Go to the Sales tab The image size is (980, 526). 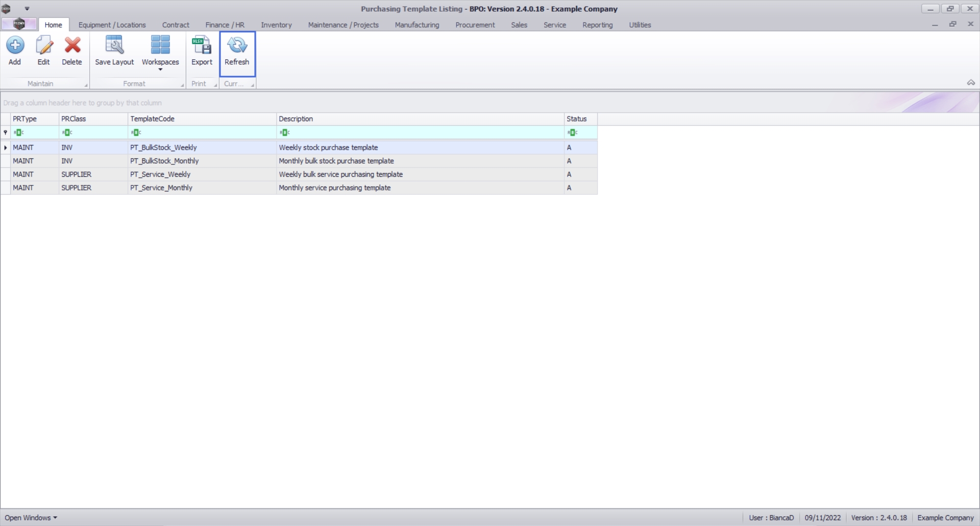coord(519,25)
